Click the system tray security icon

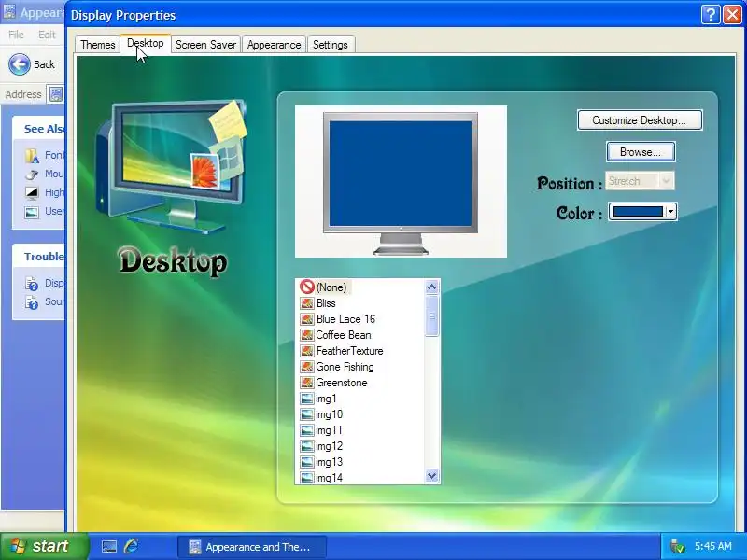coord(677,547)
